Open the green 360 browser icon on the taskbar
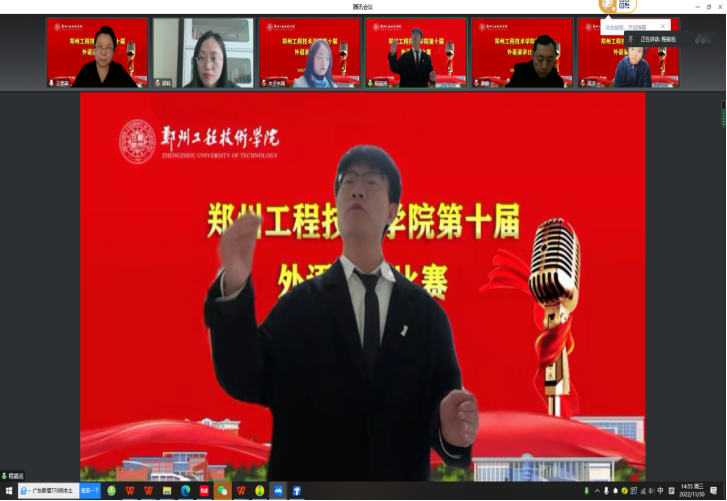This screenshot has height=501, width=727. 111,491
